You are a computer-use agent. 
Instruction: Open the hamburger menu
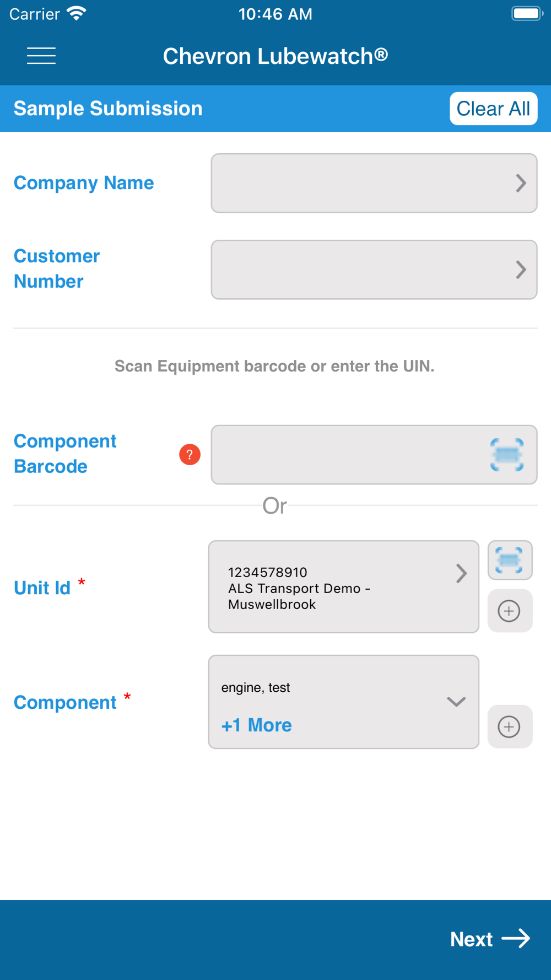41,56
